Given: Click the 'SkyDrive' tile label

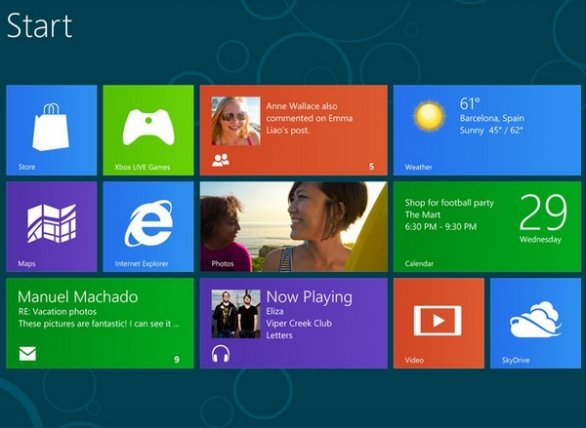Looking at the screenshot, I should 516,360.
